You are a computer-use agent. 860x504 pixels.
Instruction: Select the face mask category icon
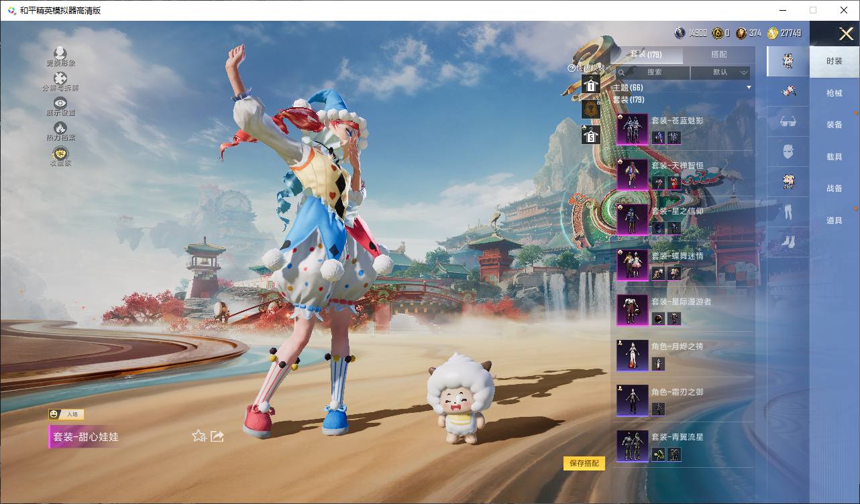[788, 152]
